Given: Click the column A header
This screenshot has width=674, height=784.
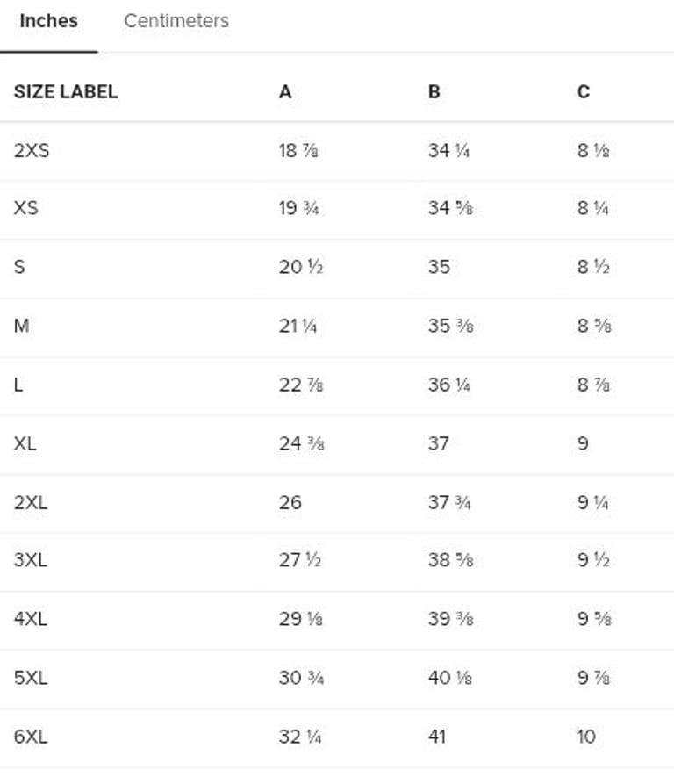Looking at the screenshot, I should click(x=285, y=91).
